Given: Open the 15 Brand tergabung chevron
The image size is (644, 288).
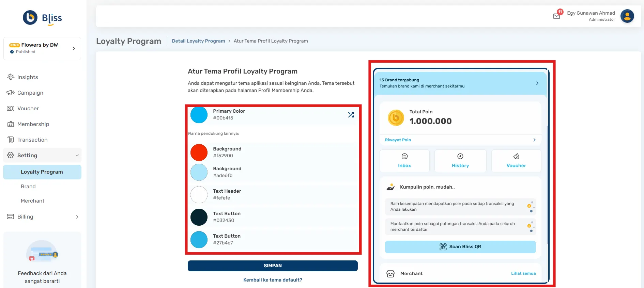Looking at the screenshot, I should (537, 83).
